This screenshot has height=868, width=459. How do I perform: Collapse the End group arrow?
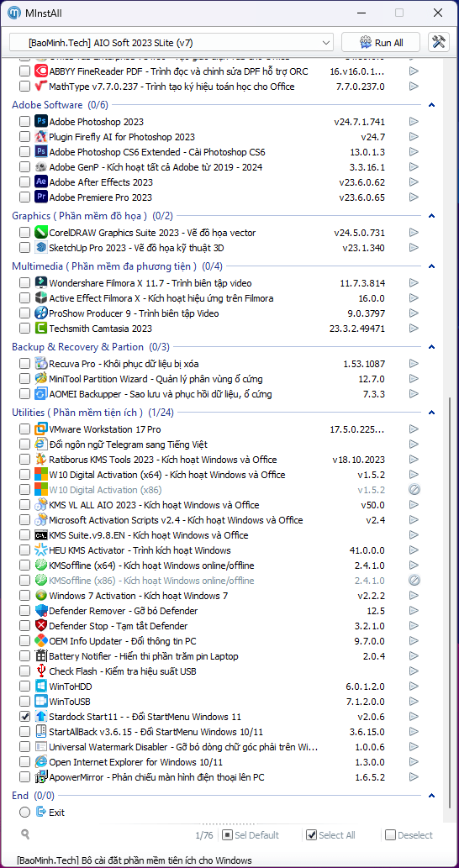[432, 796]
